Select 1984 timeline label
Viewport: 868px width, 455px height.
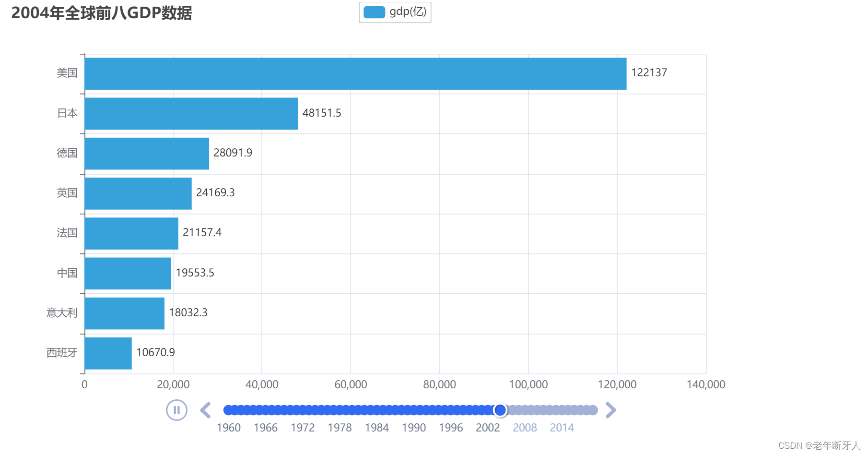[377, 428]
